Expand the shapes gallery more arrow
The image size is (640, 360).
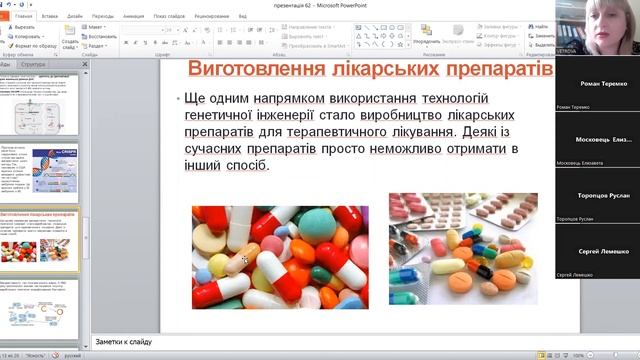(408, 44)
